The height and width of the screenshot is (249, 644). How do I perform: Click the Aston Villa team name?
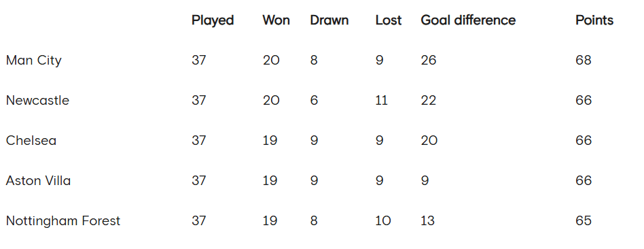click(x=38, y=181)
